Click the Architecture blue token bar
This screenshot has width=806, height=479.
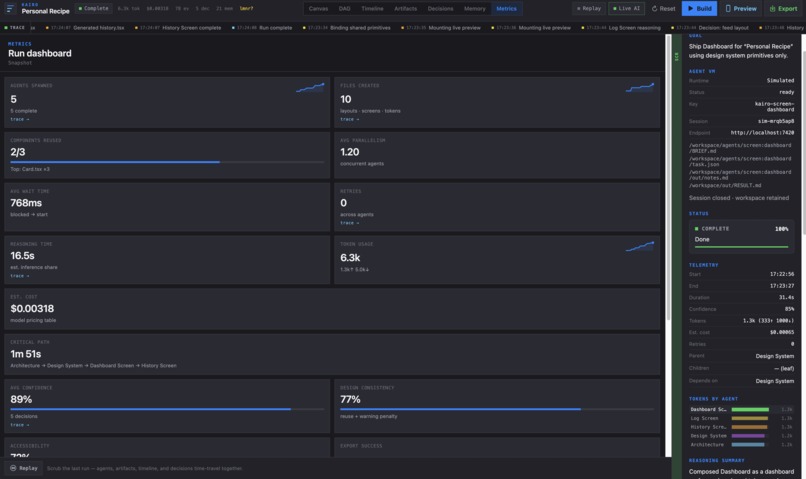748,445
